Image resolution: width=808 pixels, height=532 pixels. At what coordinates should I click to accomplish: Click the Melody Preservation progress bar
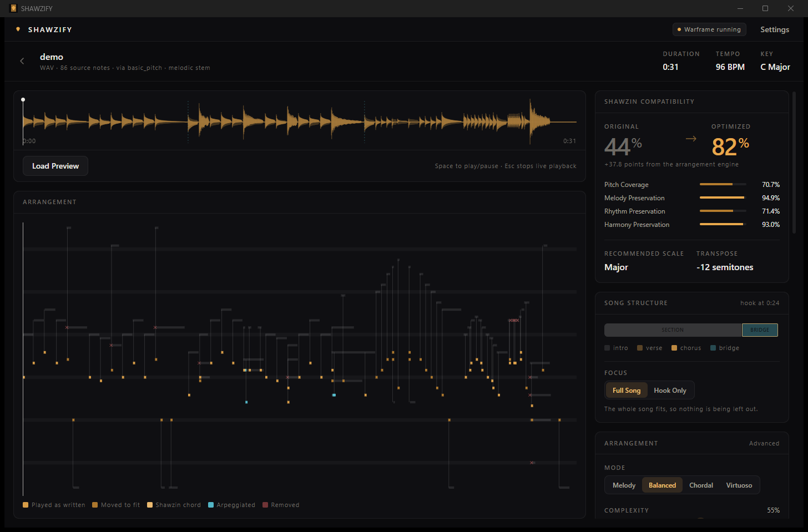723,197
